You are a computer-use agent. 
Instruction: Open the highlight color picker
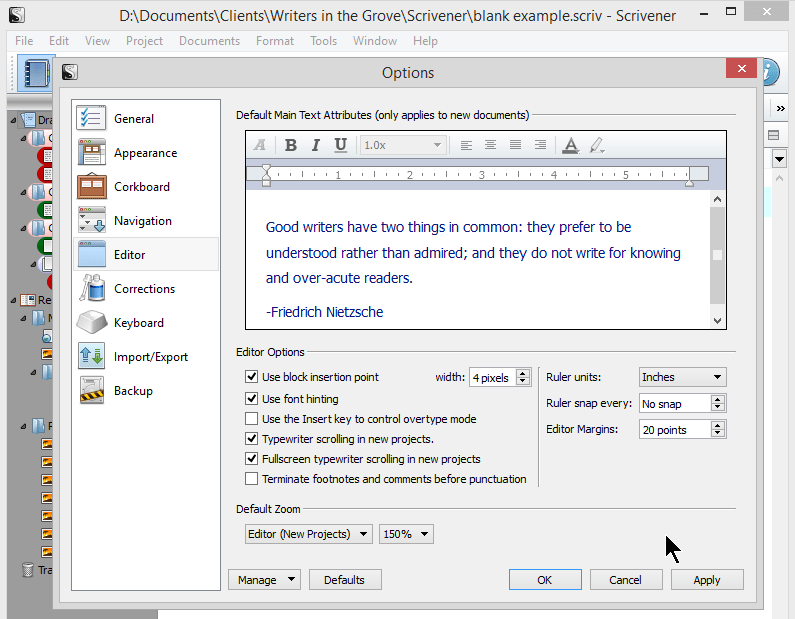tap(597, 145)
